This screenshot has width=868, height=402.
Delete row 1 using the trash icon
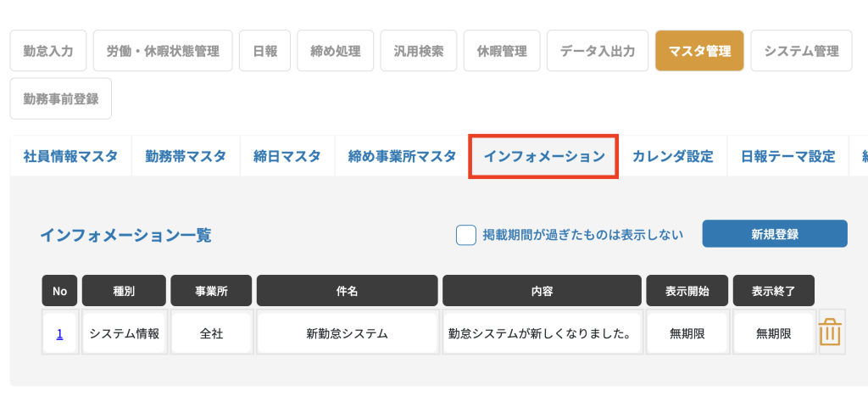point(830,332)
